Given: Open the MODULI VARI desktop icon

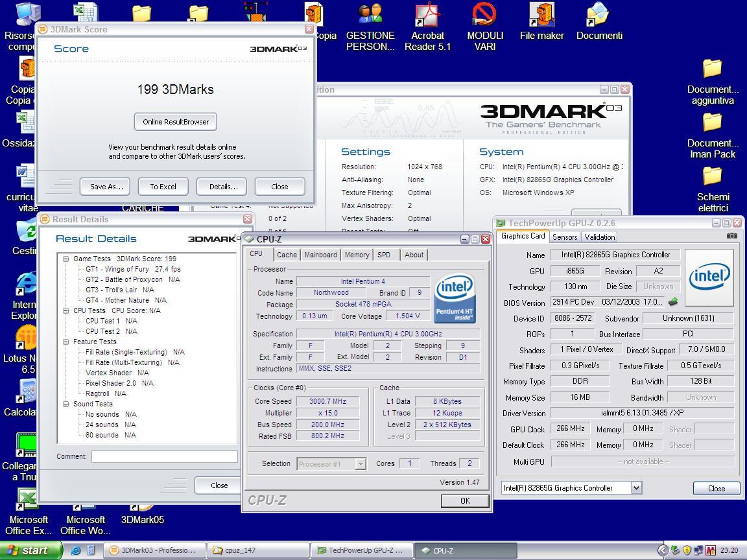Looking at the screenshot, I should tap(484, 27).
